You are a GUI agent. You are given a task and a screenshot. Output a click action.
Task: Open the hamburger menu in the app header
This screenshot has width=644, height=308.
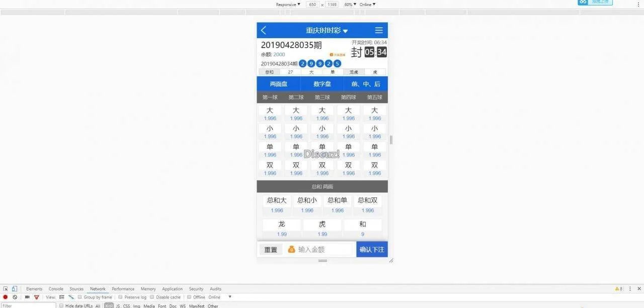pyautogui.click(x=379, y=30)
